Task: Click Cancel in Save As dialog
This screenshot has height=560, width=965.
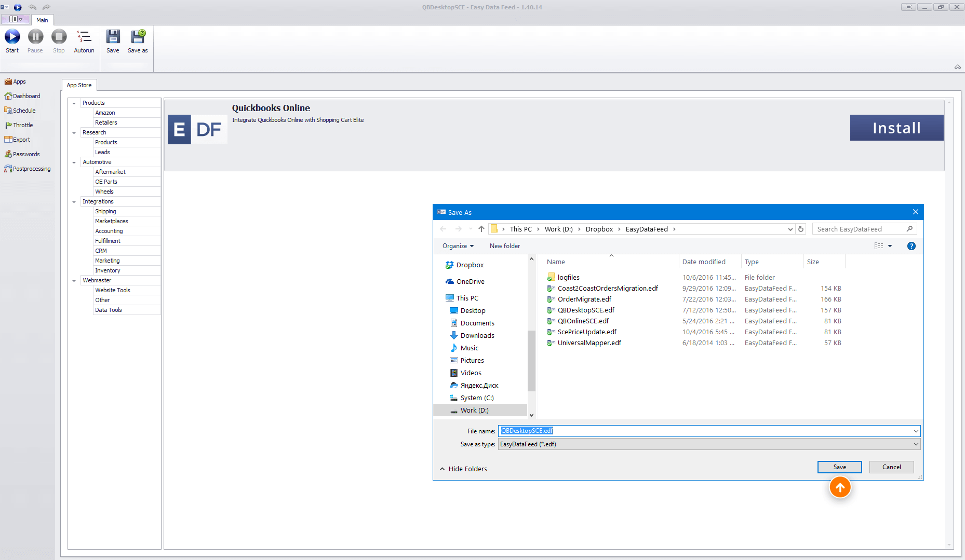Action: 891,467
